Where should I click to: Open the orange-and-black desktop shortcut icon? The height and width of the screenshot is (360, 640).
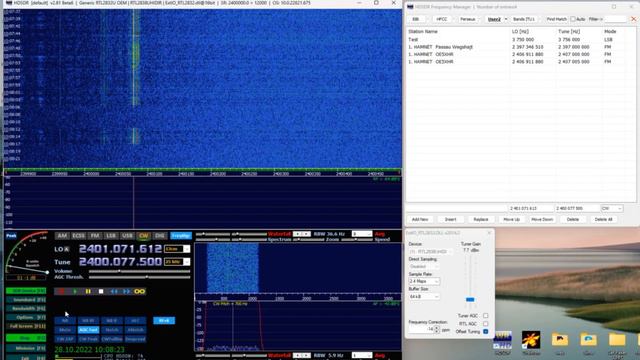pos(531,341)
